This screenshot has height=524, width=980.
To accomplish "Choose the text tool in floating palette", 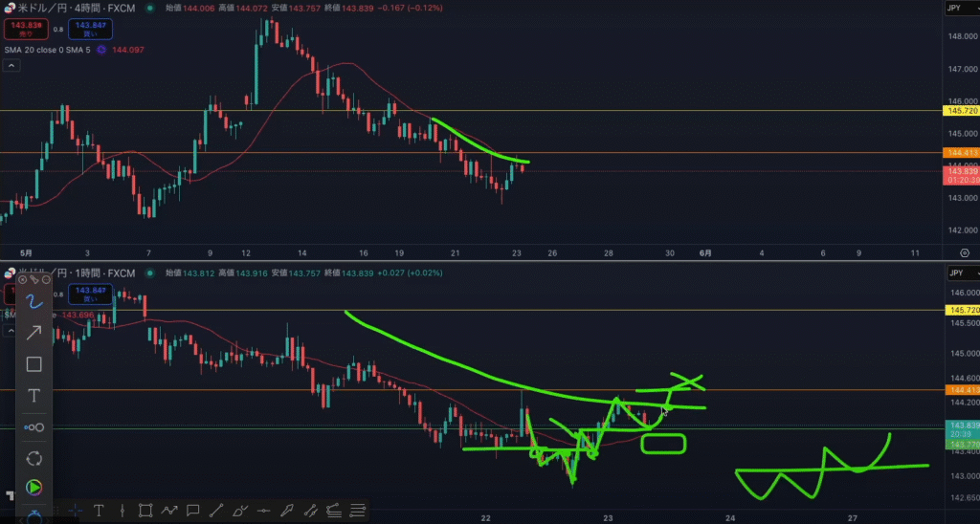I will click(33, 396).
